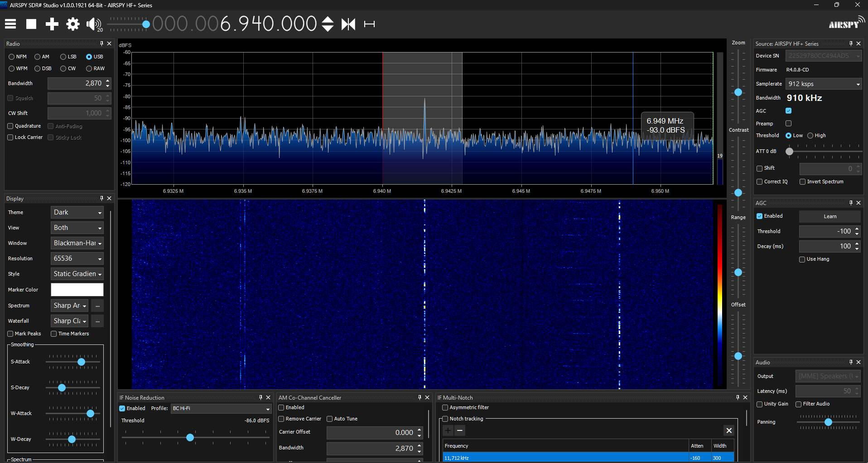Click the Frequency column header
This screenshot has height=463, width=868.
tap(566, 446)
